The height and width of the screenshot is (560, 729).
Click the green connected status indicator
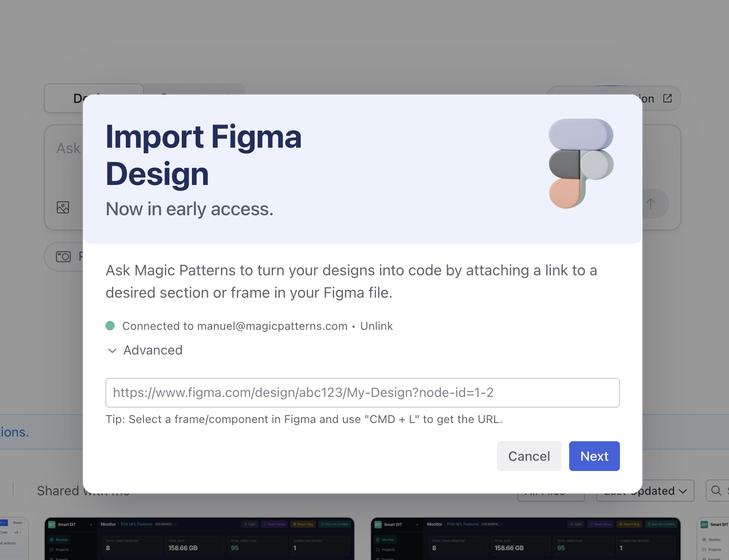(110, 326)
